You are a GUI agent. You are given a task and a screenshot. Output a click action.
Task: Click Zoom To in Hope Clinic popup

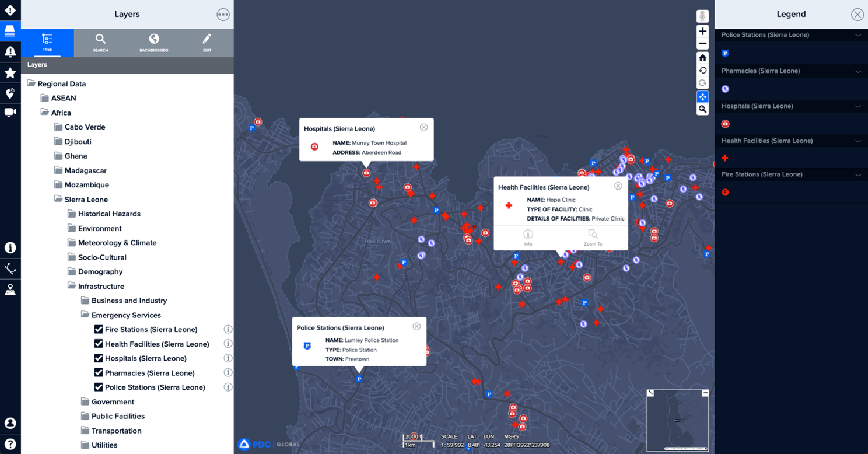tap(593, 238)
